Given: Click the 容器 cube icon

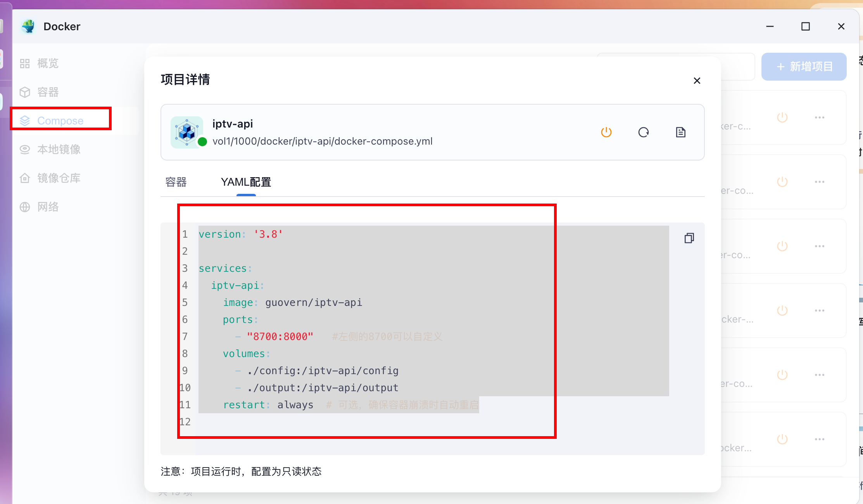Looking at the screenshot, I should tap(25, 92).
